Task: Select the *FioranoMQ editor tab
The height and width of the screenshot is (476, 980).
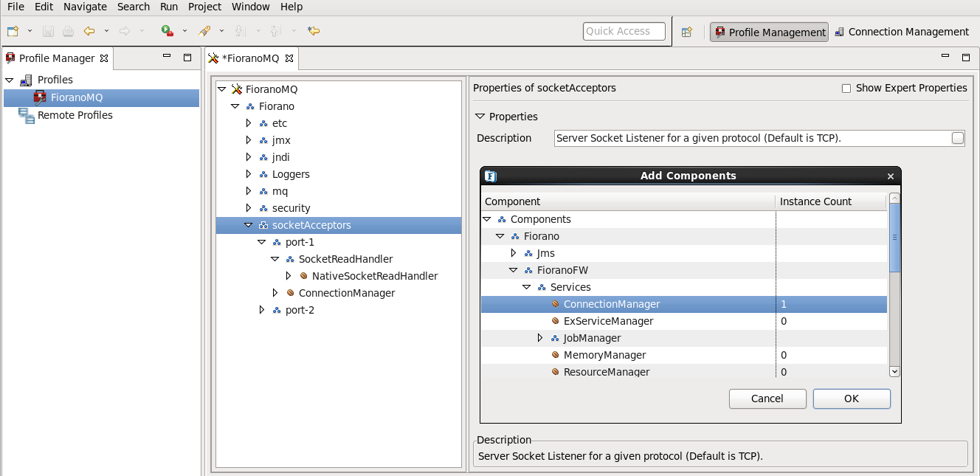Action: (250, 58)
